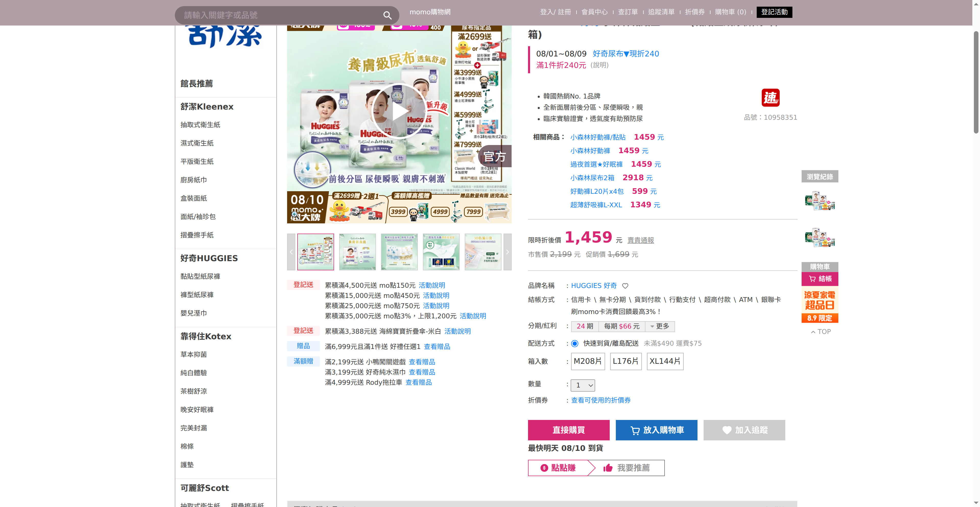Click the 我要推薦 thumbs-up button
The image size is (980, 507).
[x=627, y=468]
